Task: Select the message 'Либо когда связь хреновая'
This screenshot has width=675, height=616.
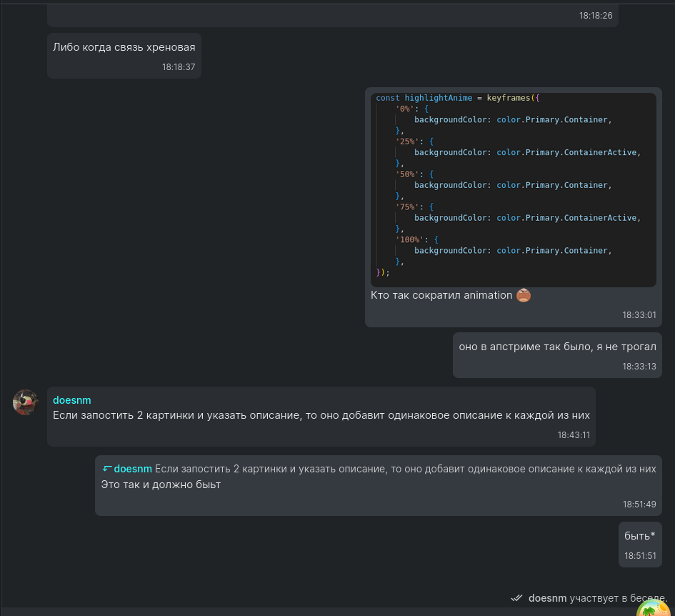Action: click(x=124, y=47)
